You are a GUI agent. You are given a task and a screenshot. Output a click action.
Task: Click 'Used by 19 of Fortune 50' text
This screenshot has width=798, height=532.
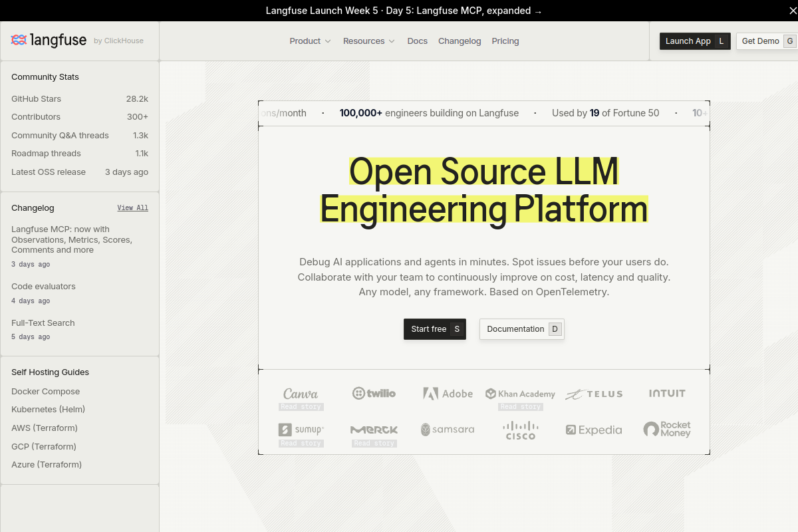point(606,113)
